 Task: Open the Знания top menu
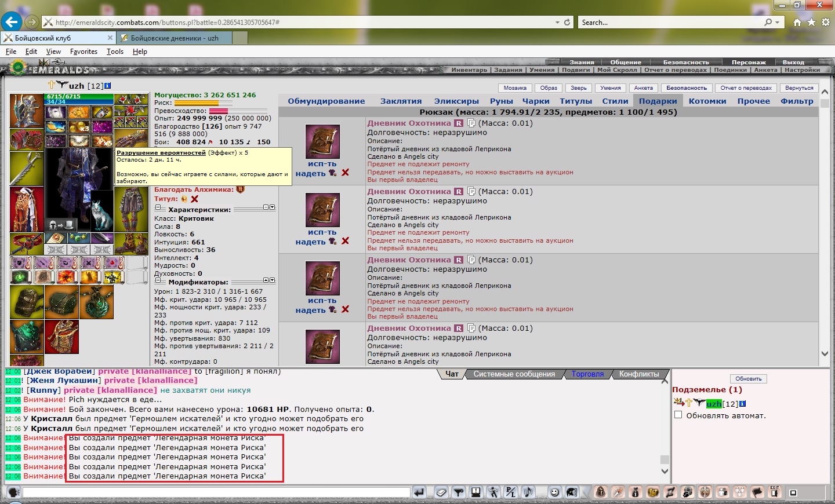582,62
